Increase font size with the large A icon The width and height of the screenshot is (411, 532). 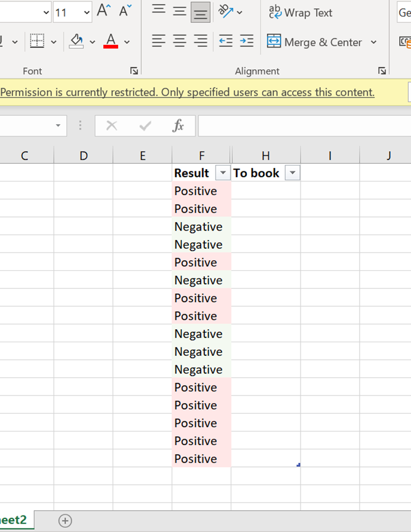[103, 10]
